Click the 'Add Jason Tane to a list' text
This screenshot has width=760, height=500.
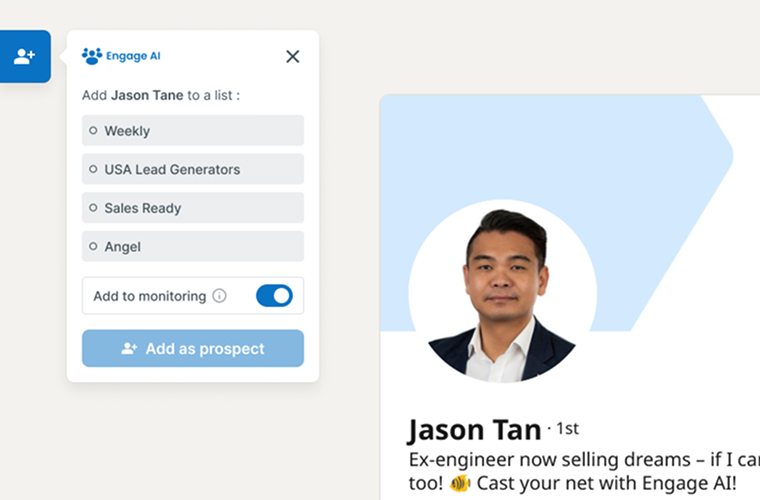click(x=161, y=95)
